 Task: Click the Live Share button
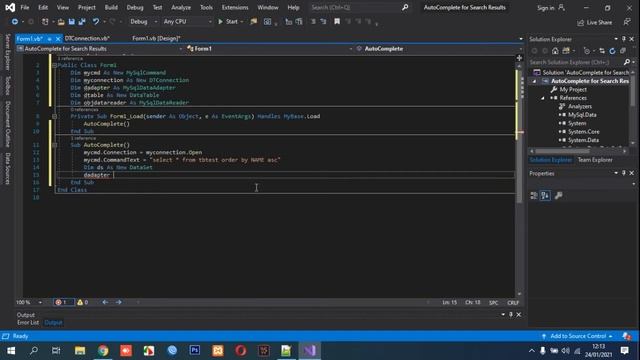[x=595, y=22]
